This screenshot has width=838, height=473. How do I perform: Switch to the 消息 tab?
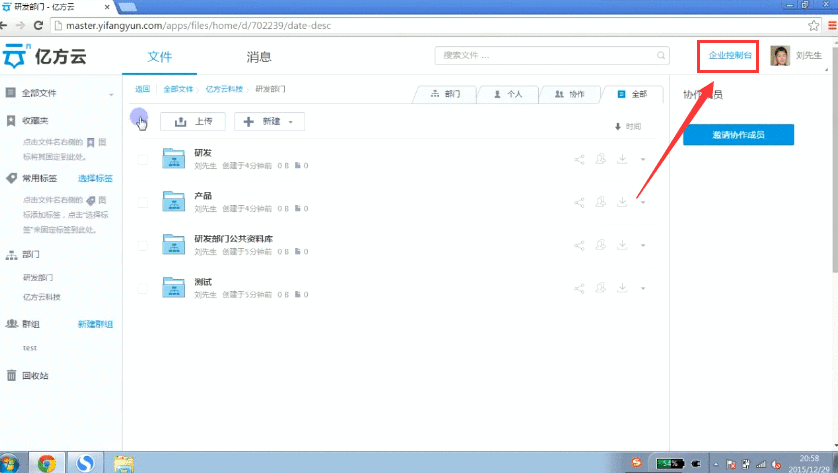coord(259,57)
